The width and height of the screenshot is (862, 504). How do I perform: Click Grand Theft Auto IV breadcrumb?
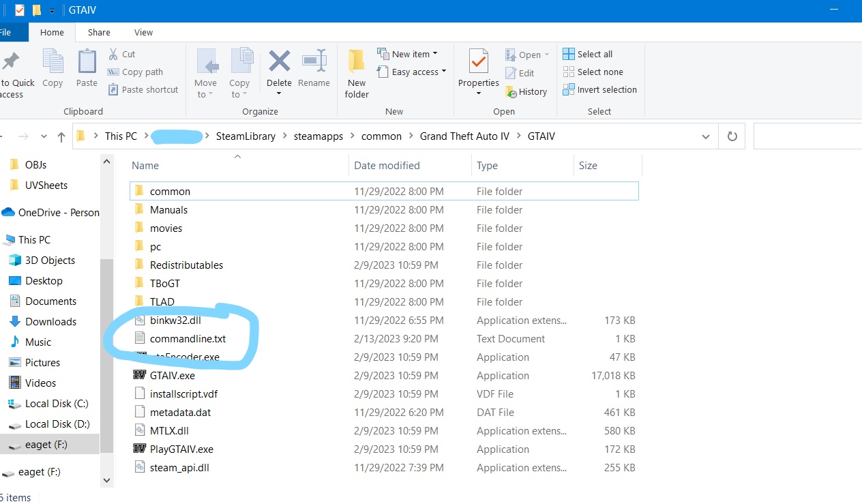[464, 136]
